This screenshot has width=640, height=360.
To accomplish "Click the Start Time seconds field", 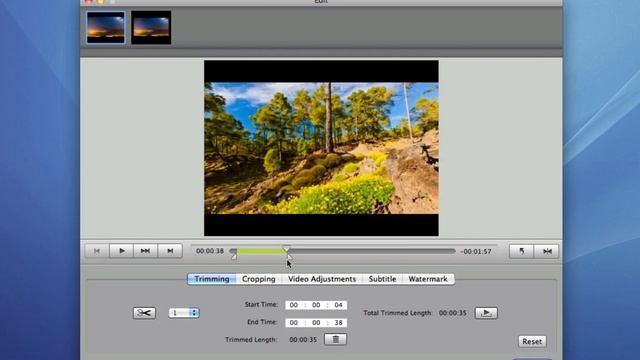I will click(x=338, y=305).
